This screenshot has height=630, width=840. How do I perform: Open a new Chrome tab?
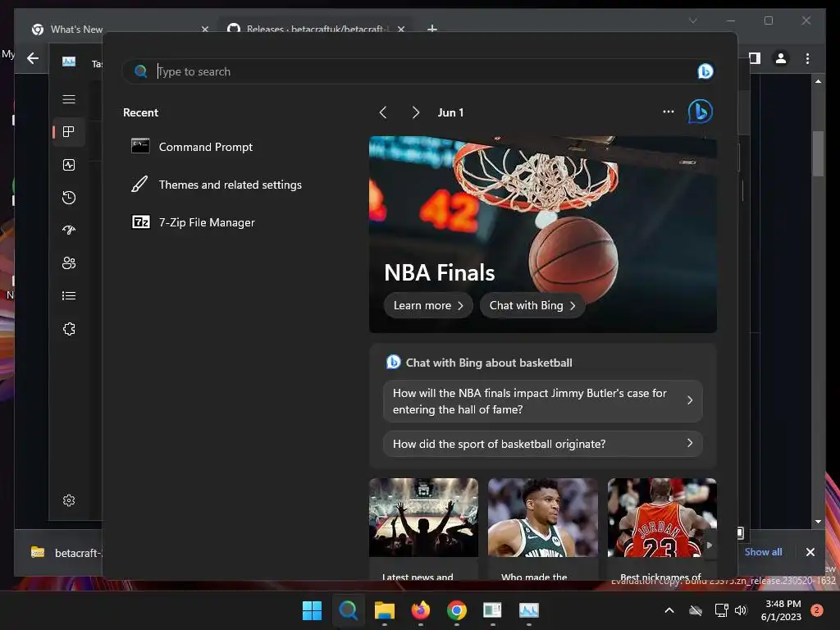tap(432, 29)
